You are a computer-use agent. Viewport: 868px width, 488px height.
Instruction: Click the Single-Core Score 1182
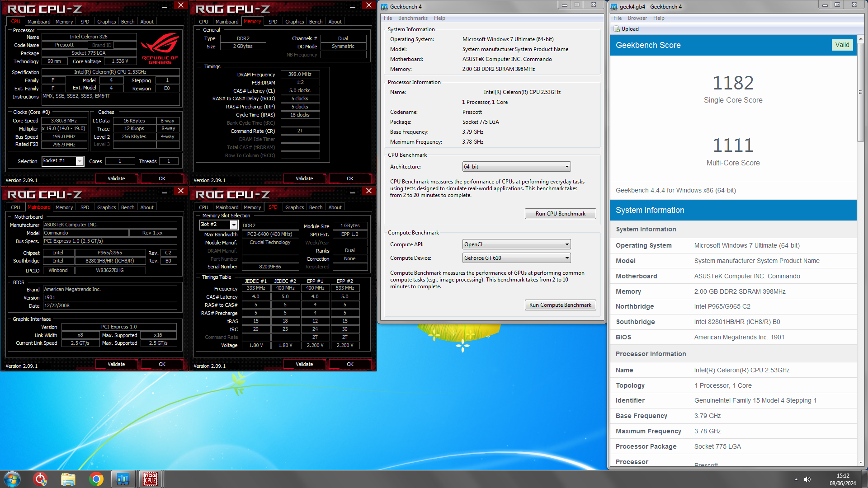coord(733,83)
